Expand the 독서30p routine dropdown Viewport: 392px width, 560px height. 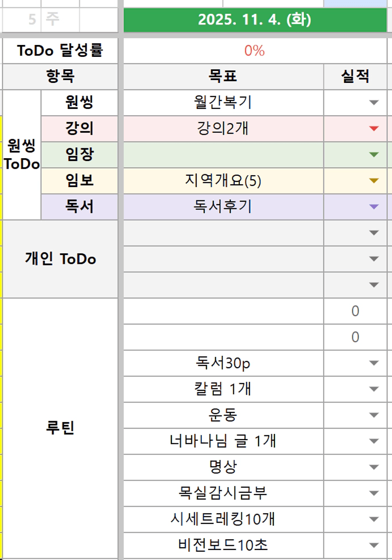(x=374, y=363)
